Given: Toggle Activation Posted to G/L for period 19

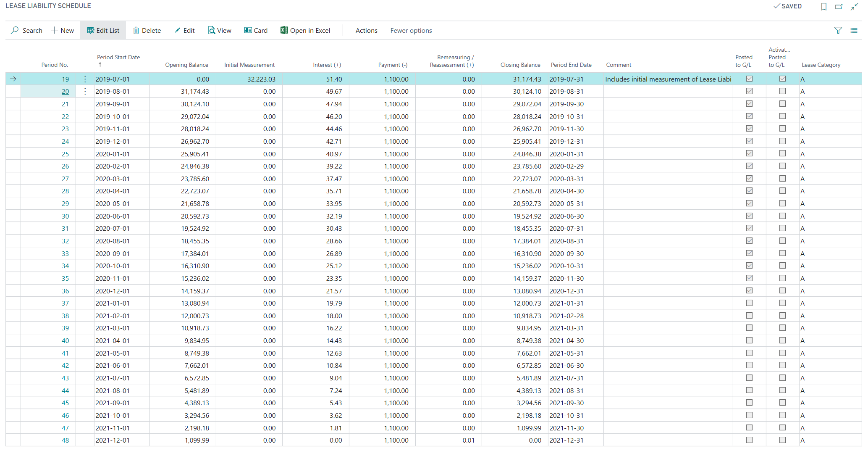Looking at the screenshot, I should click(x=782, y=79).
